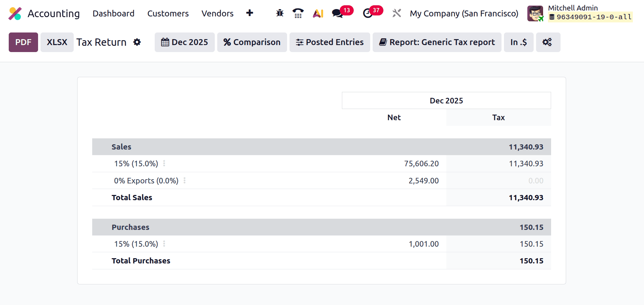Click the Total Purchases tax amount 150.15

[532, 261]
